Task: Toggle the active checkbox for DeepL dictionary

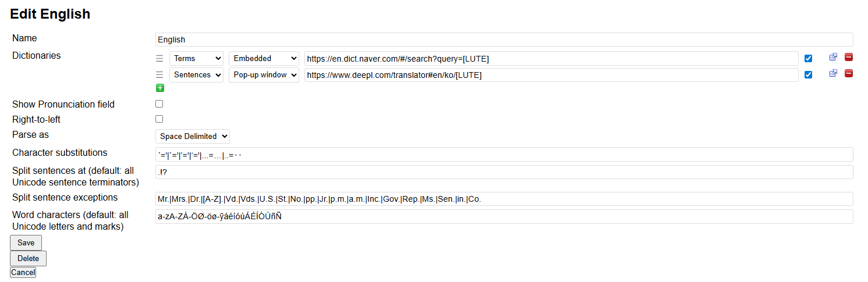Action: pyautogui.click(x=808, y=74)
